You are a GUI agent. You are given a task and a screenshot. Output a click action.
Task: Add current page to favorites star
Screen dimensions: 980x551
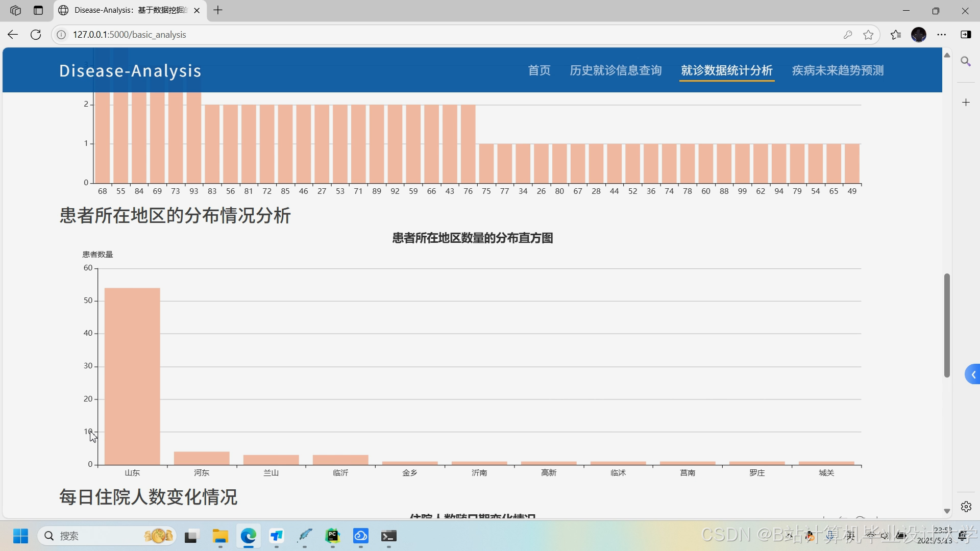click(868, 34)
